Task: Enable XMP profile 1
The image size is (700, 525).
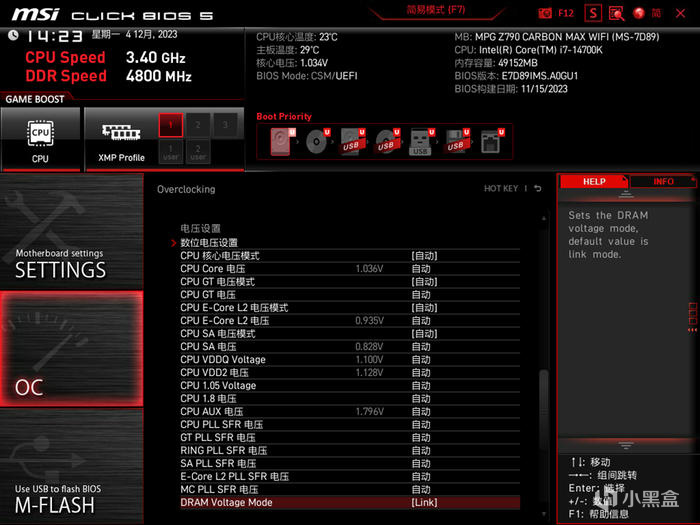Action: click(171, 125)
